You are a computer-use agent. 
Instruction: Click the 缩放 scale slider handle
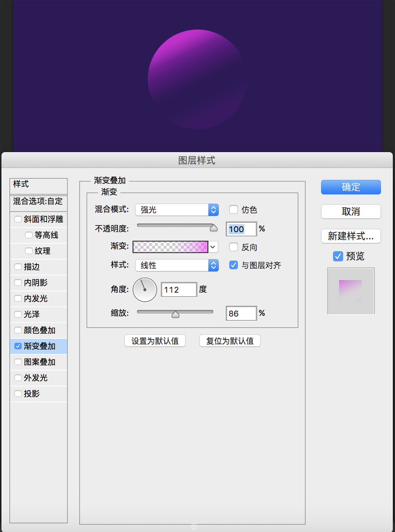coord(175,314)
